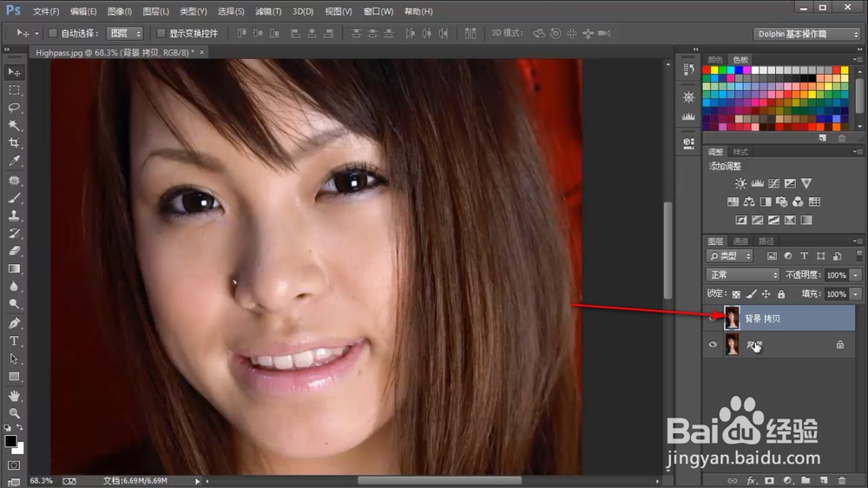Create a new layer

(x=824, y=480)
